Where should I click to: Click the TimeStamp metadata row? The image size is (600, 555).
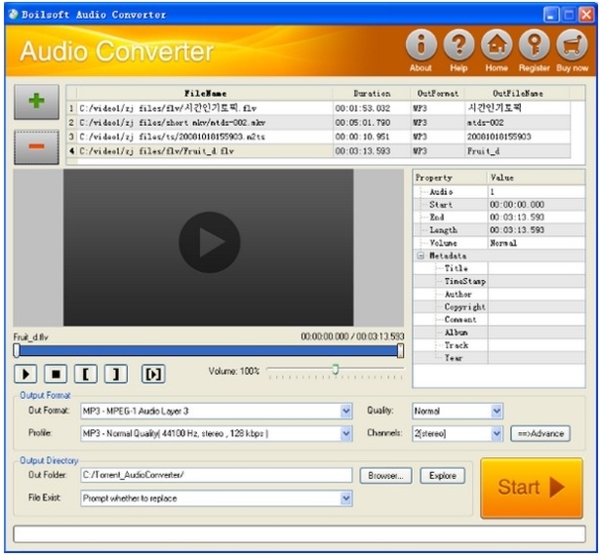[x=499, y=281]
